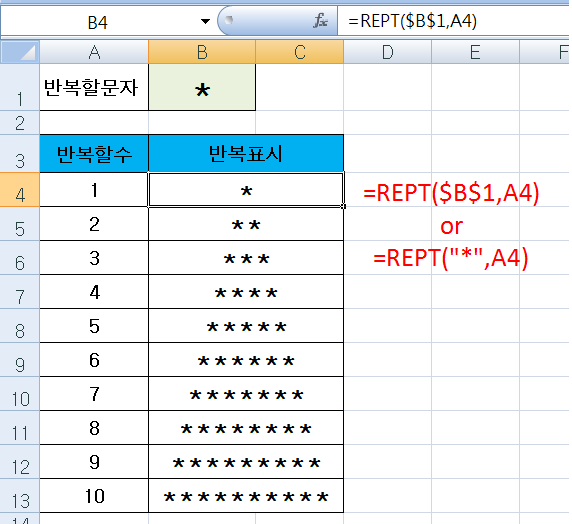Click cell B12 with nine asterisks

246,461
